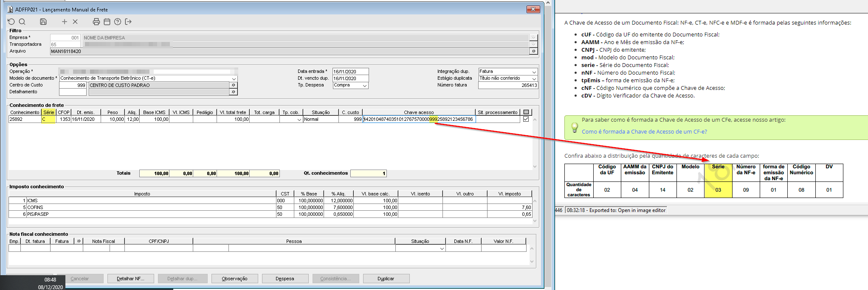Click the Centro de Custo code field 999
Viewport: 868px width, 290px height.
[x=73, y=85]
